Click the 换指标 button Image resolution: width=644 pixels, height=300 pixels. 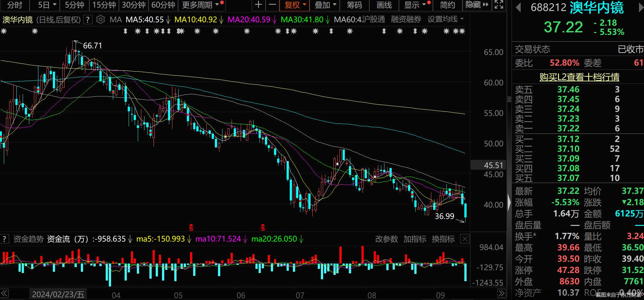coord(443,239)
